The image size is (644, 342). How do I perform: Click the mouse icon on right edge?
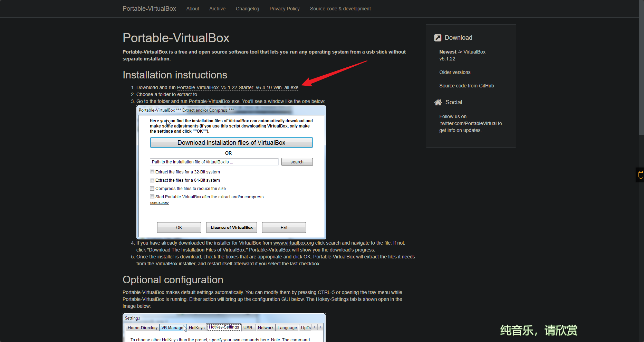tap(641, 175)
